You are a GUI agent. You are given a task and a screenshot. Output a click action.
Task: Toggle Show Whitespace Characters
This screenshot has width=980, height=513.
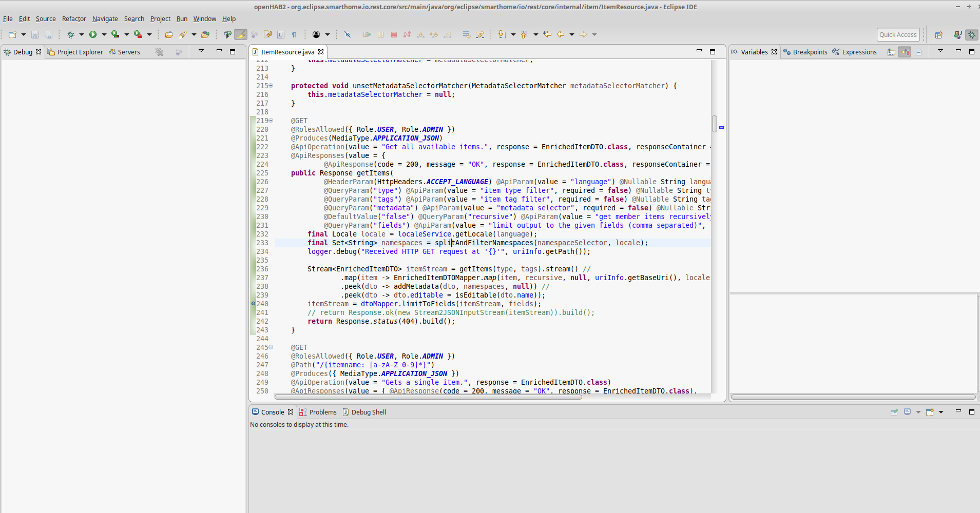[294, 34]
